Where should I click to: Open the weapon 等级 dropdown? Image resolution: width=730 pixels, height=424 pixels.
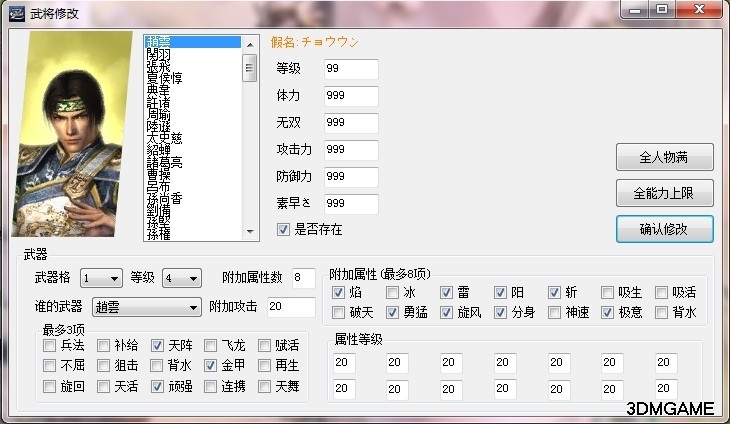[x=181, y=278]
